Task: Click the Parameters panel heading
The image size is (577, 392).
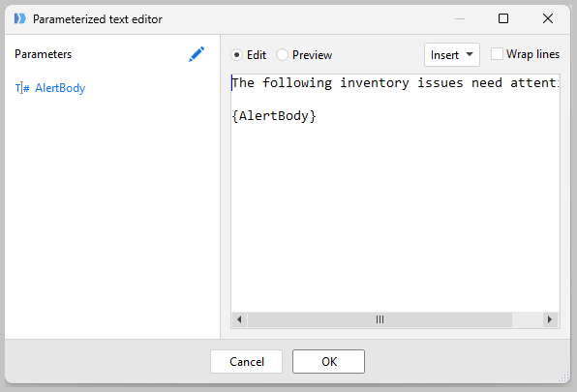Action: point(43,54)
